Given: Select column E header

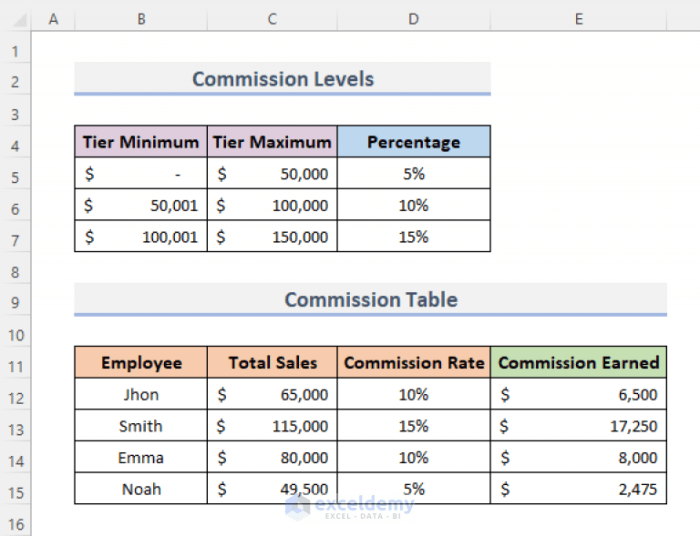Looking at the screenshot, I should (x=579, y=19).
